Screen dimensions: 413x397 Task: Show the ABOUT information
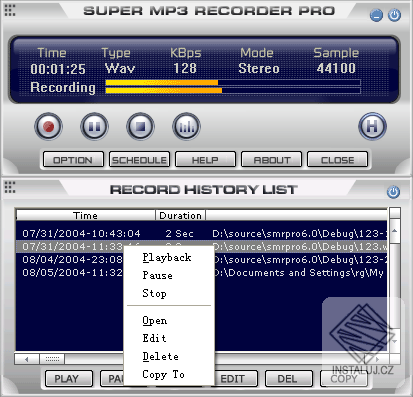(271, 160)
